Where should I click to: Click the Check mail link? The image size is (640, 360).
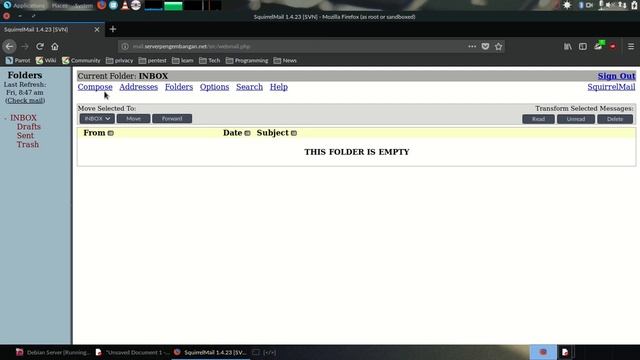click(x=25, y=100)
